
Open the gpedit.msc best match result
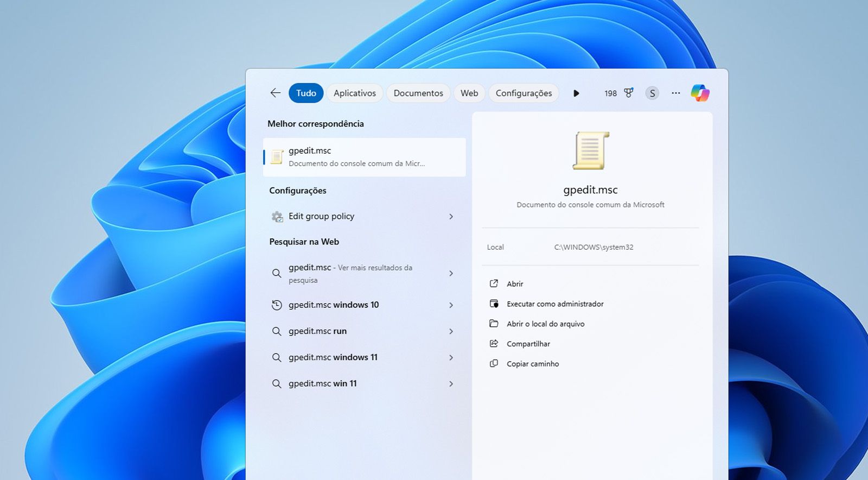[x=365, y=157]
